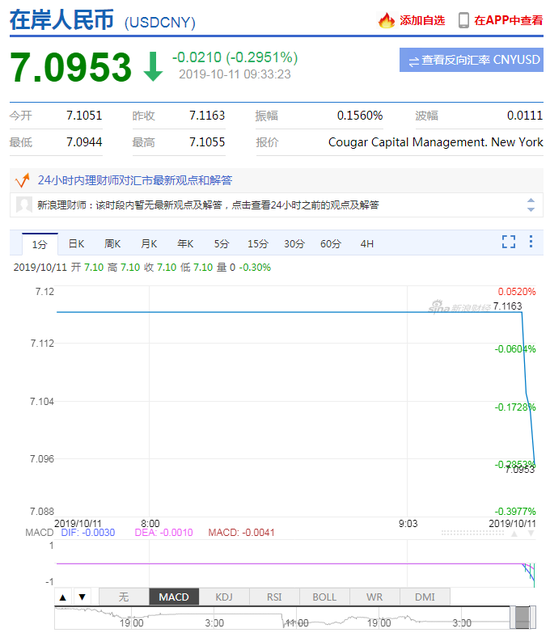550x637 pixels.
Task: Click the MACD: -0.0041 value label
Action: point(241,533)
